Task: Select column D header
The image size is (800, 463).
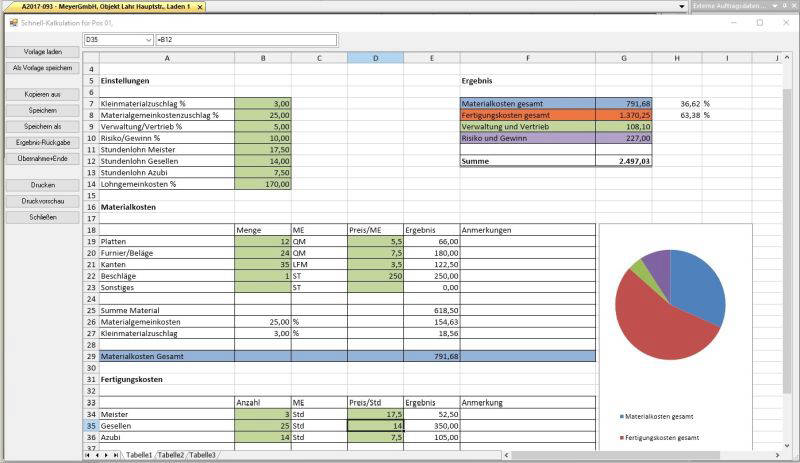Action: tap(376, 58)
